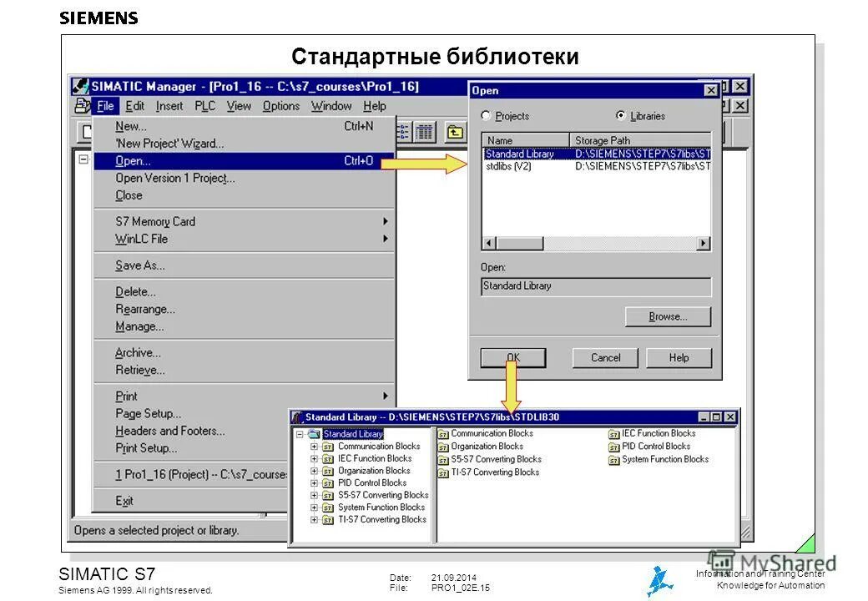The width and height of the screenshot is (868, 601).
Task: Click the New document toolbar icon
Action: 87,132
